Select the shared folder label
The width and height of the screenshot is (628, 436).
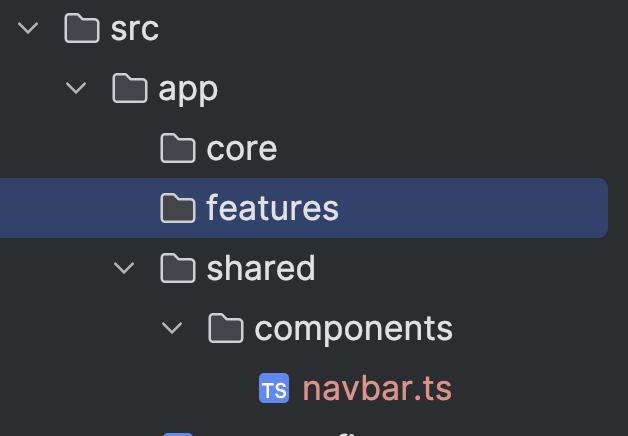(260, 268)
